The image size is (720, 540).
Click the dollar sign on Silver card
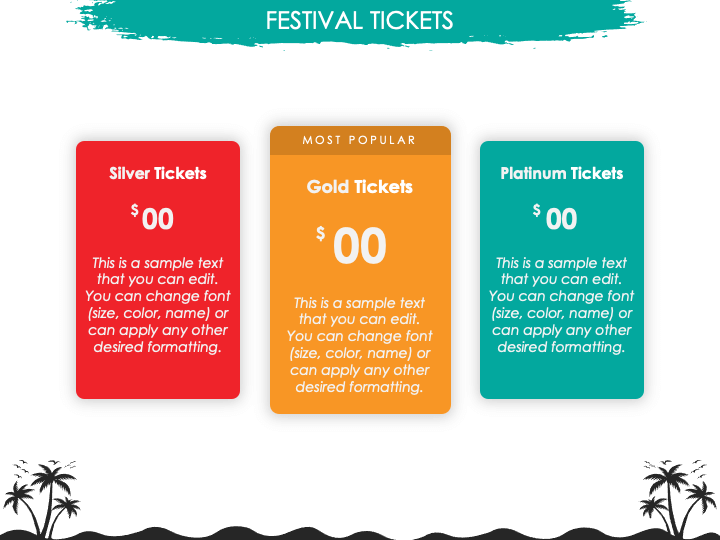click(x=135, y=210)
